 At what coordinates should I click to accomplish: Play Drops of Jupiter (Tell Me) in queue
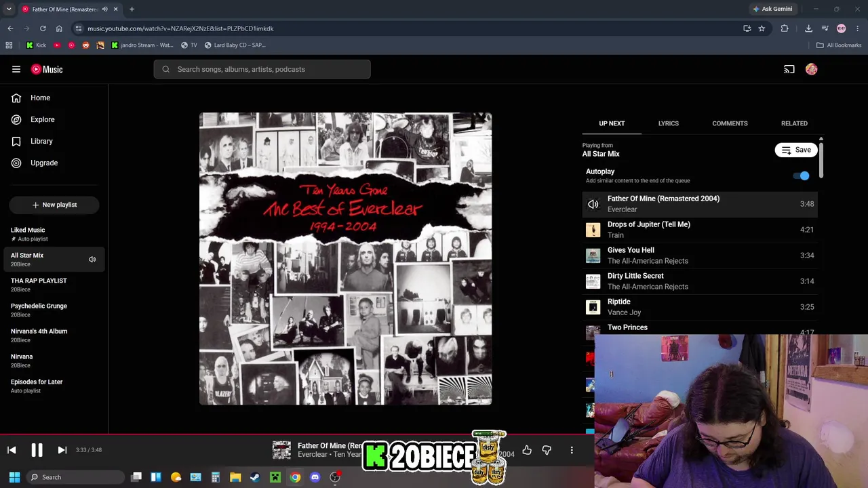700,230
